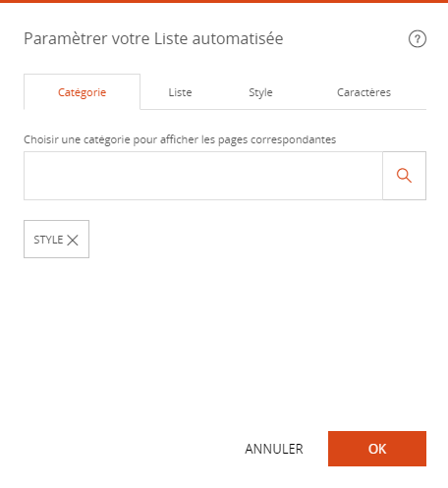Place cursor in the empty category box
Screen dimensions: 448x488
(x=203, y=176)
